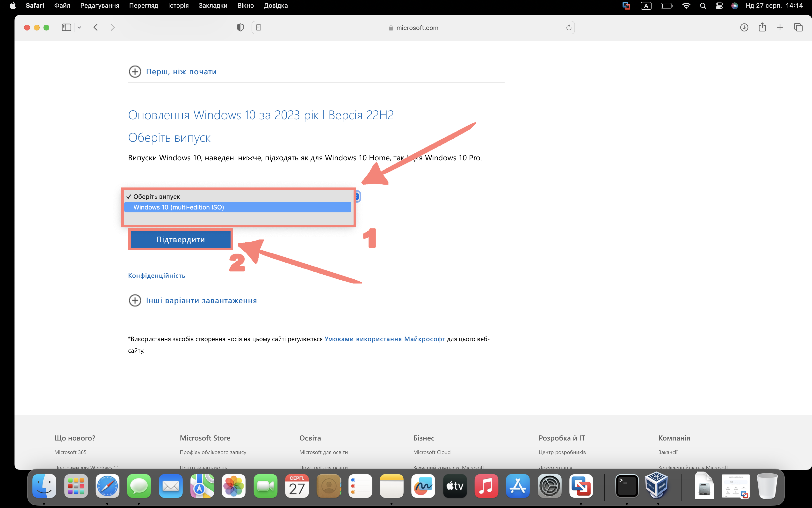
Task: Open Microsoft 365 footer link
Action: click(x=71, y=452)
